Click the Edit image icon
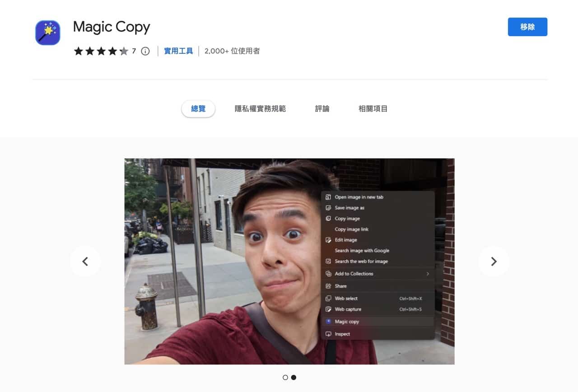Image resolution: width=578 pixels, height=392 pixels. [x=328, y=240]
